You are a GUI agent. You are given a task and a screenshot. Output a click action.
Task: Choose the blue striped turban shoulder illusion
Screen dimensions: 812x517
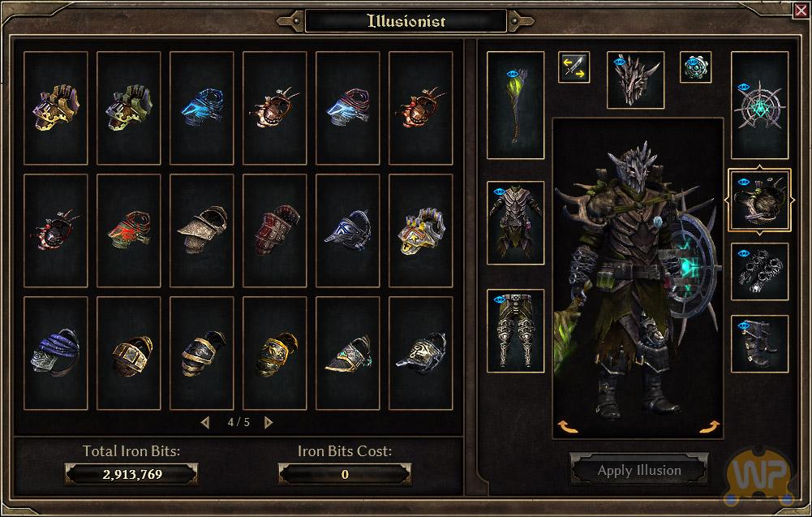click(56, 353)
